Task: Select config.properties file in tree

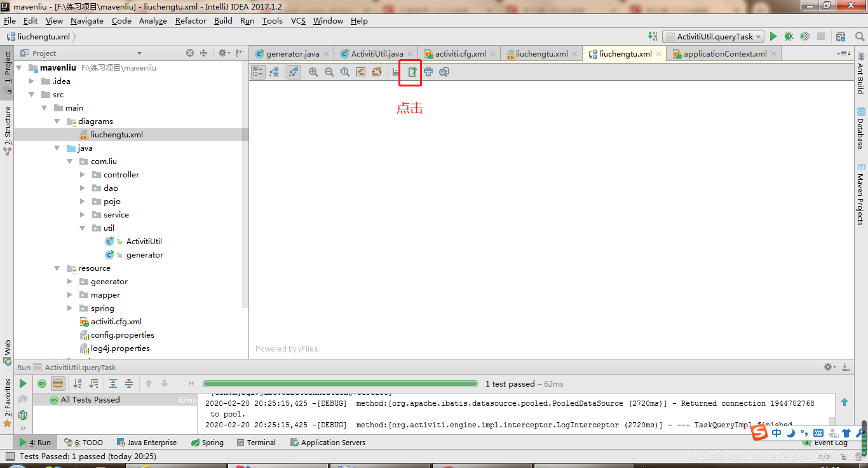Action: click(x=122, y=334)
